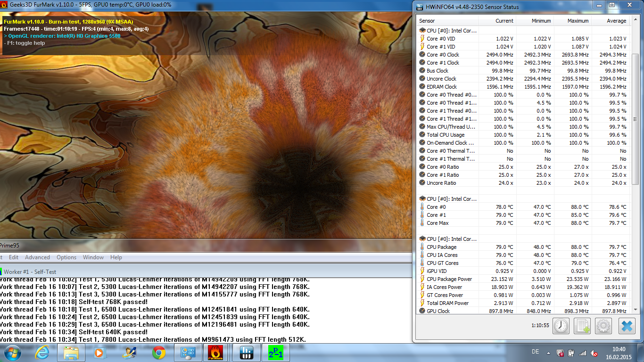
Task: Select the CPU Package Power sensor row
Action: coord(449,279)
